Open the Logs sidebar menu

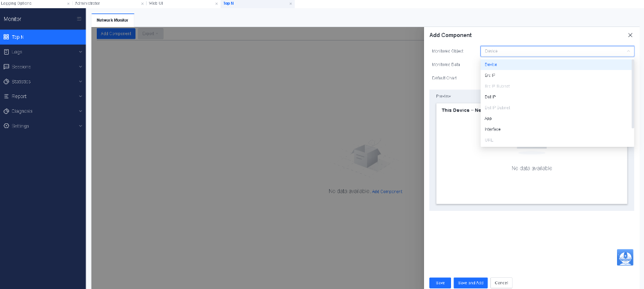(x=43, y=52)
